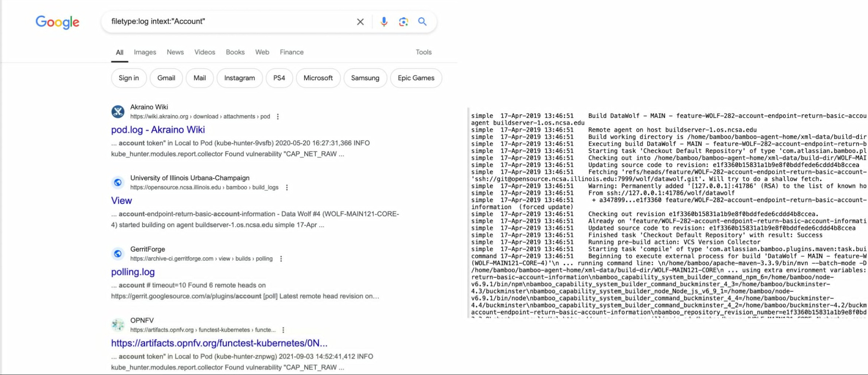868x375 pixels.
Task: Click log line 'Warning: Permanently added [127.0.0.1]:41786'
Action: coord(669,186)
